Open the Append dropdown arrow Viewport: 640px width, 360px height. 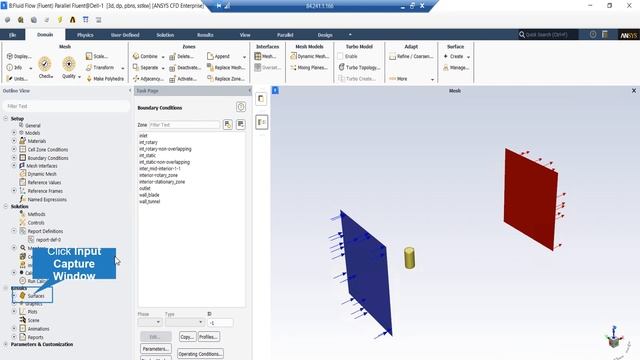tap(244, 57)
